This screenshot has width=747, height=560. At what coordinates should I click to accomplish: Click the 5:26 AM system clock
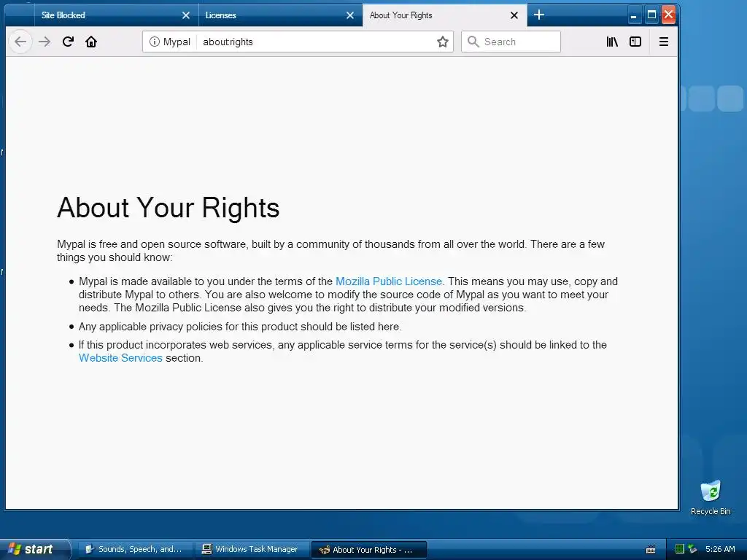720,549
